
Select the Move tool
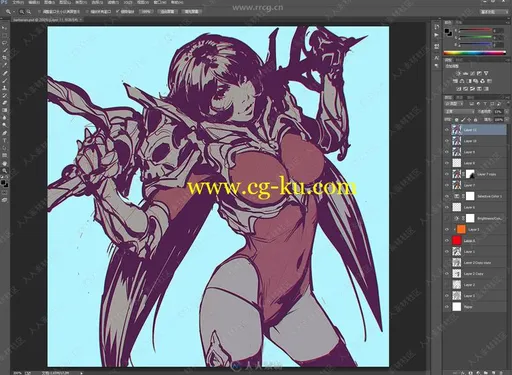4,28
